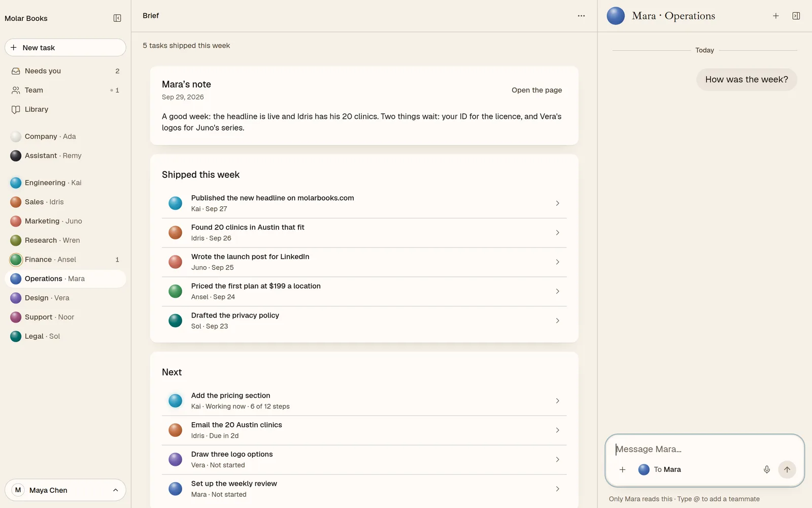Click the To Mara recipient chip
This screenshot has height=508, width=812.
660,469
